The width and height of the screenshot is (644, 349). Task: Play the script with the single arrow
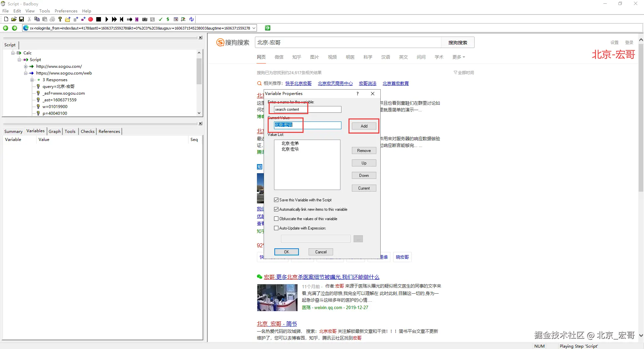pos(107,19)
